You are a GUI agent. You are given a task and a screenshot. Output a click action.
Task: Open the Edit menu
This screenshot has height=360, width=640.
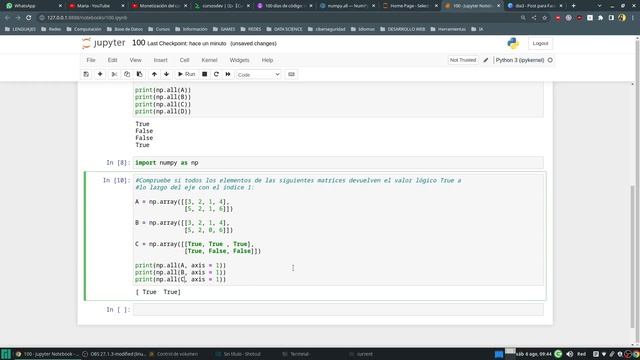tap(113, 60)
